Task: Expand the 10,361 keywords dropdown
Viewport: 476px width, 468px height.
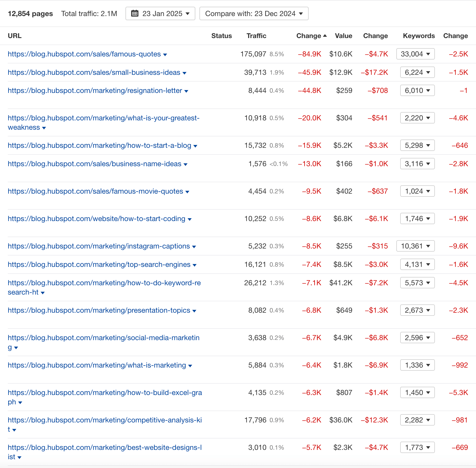Action: point(415,246)
